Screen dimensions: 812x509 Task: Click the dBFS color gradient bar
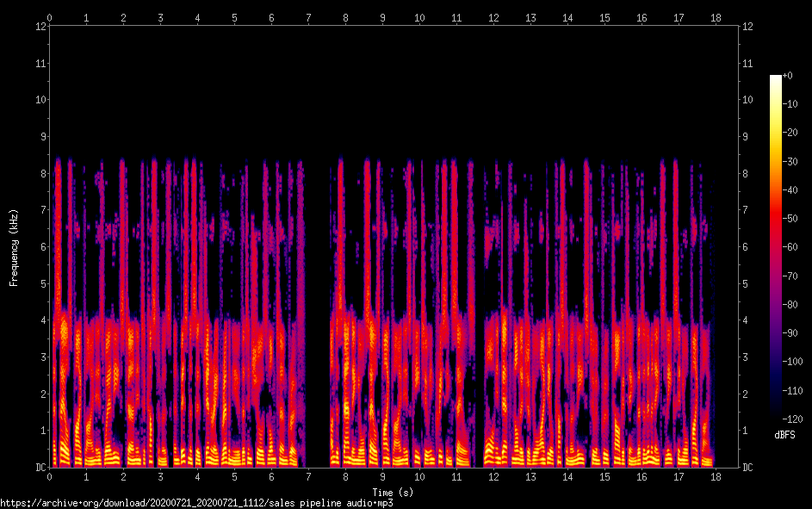pyautogui.click(x=775, y=247)
